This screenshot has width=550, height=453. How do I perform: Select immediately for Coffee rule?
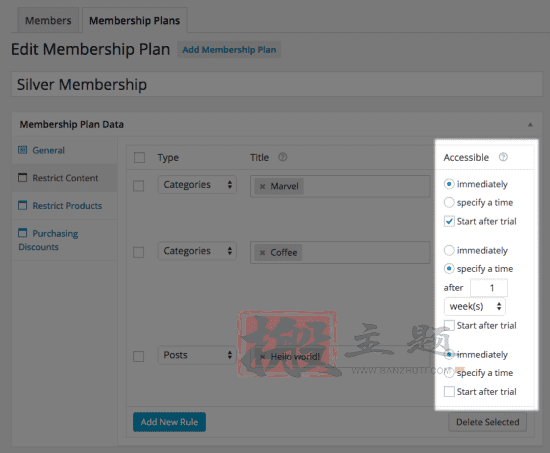click(449, 250)
